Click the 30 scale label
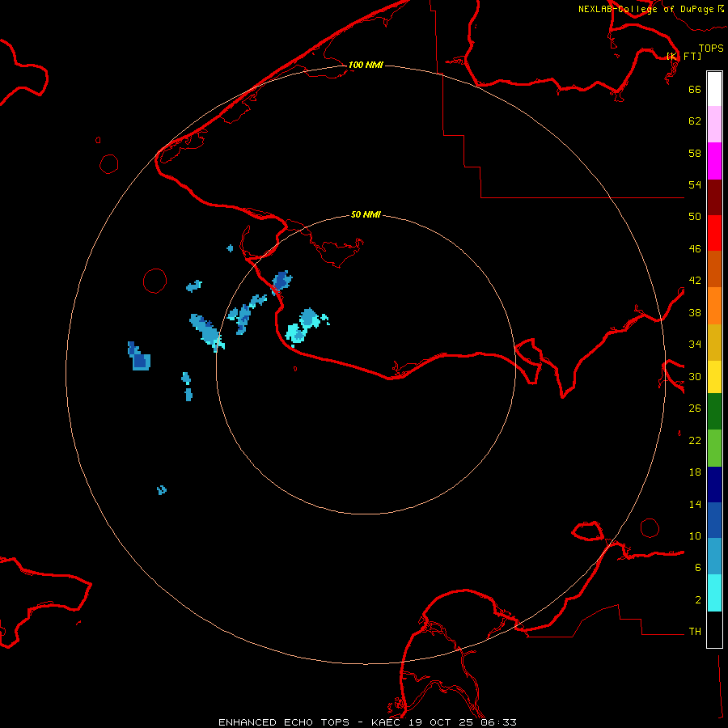Screen dimensions: 728x728 695,376
